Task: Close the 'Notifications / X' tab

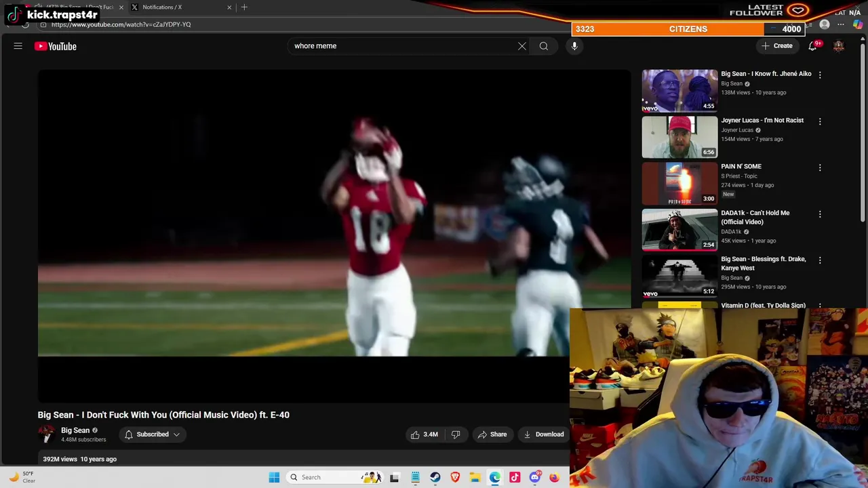Action: point(229,7)
